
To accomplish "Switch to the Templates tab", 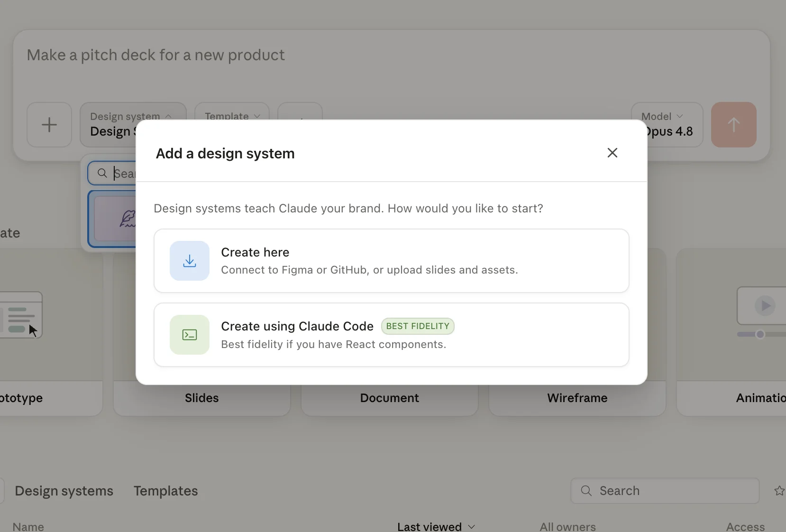I will tap(165, 491).
